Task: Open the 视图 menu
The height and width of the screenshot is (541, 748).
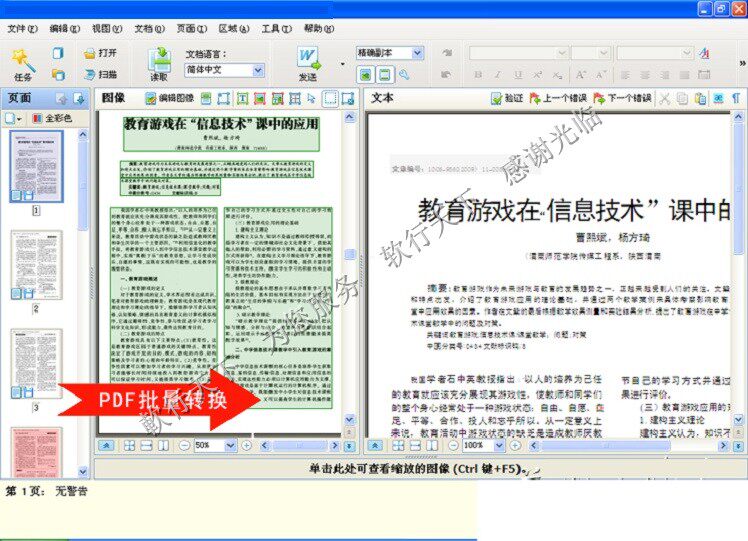Action: click(x=107, y=29)
